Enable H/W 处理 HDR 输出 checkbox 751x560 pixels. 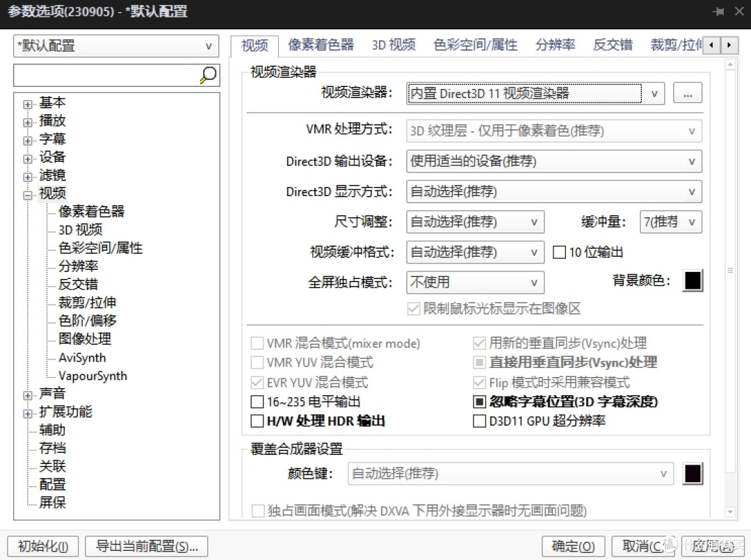[257, 421]
